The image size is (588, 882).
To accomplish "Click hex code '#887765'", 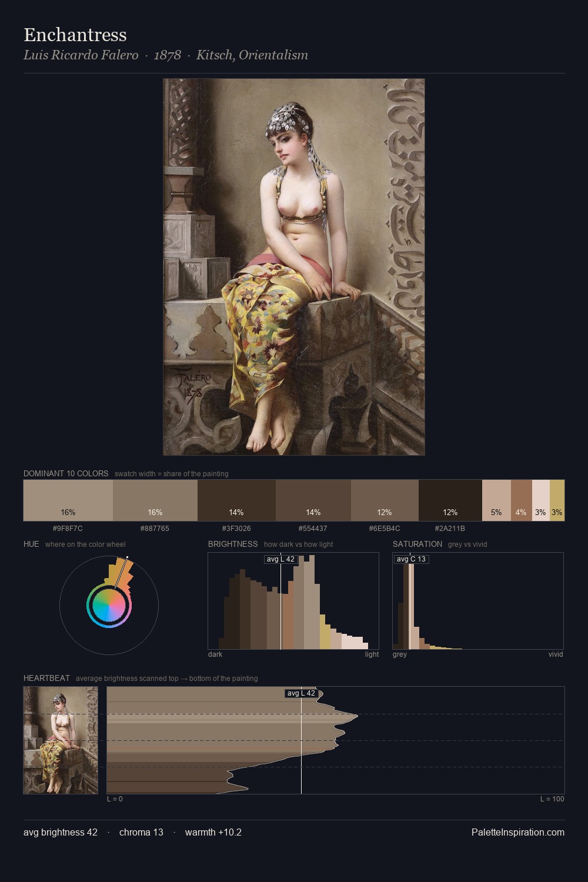I will 155,528.
